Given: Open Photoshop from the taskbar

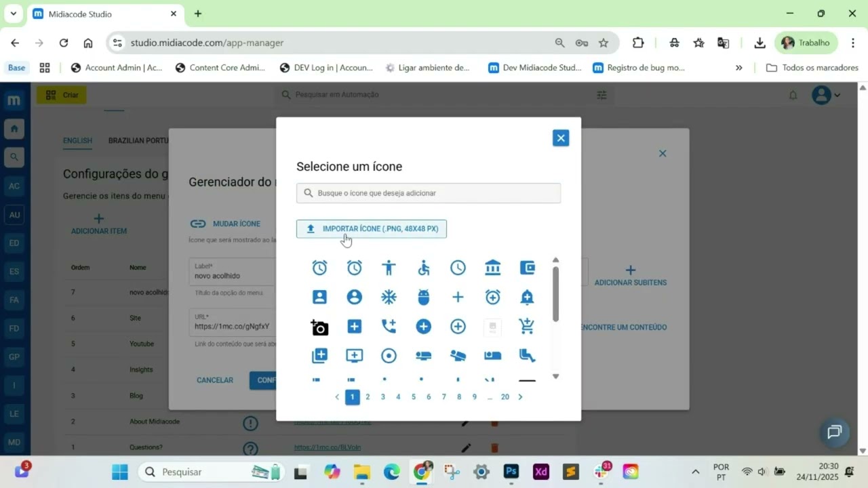Looking at the screenshot, I should [x=511, y=472].
